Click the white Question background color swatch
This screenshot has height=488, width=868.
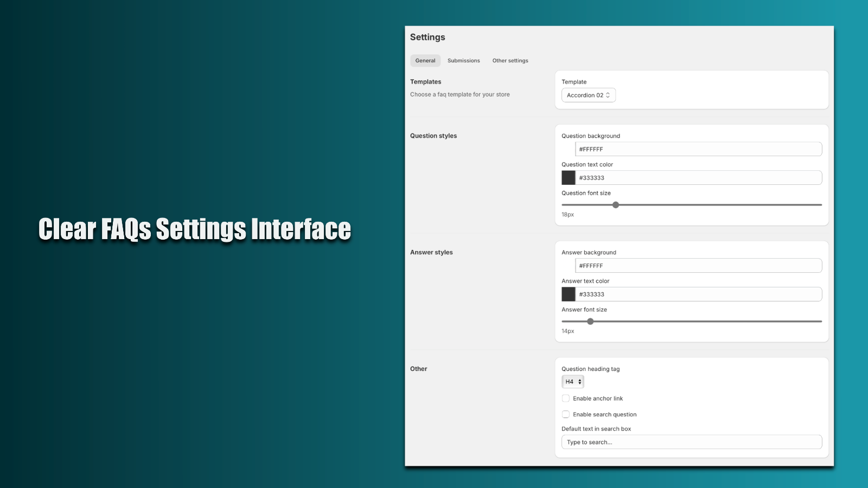pos(568,149)
